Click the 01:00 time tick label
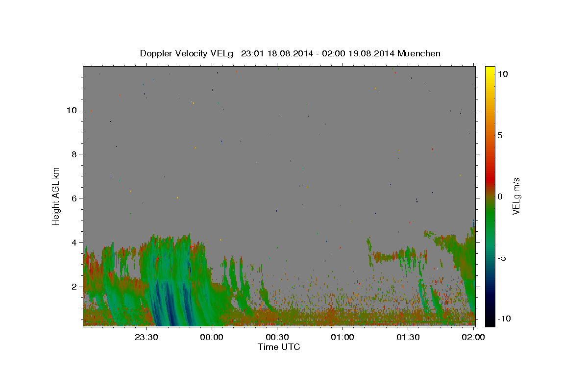Screen dimensions: 588x392 tap(343, 337)
